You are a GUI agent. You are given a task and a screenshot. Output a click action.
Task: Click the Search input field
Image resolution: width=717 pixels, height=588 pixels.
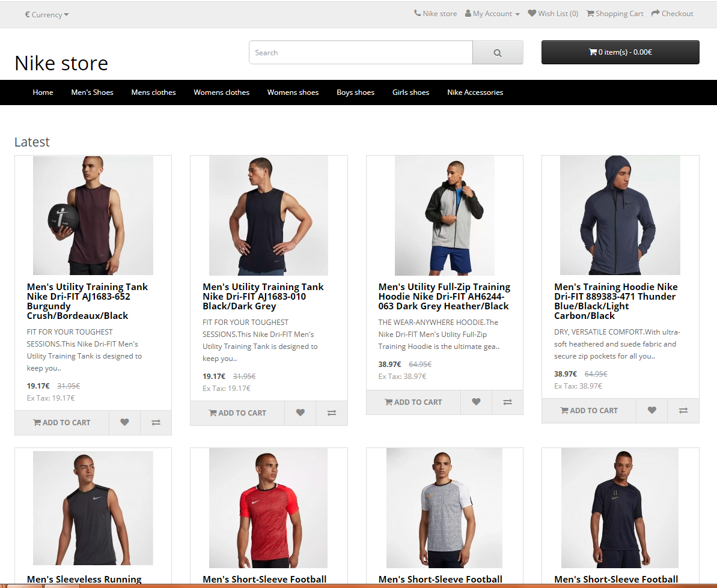pyautogui.click(x=361, y=52)
